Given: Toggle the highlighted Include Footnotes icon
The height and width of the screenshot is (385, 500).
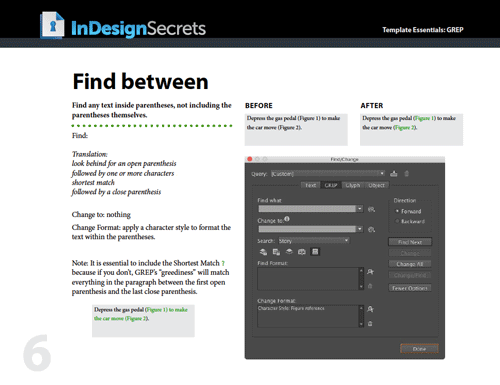Looking at the screenshot, I should point(315,252).
